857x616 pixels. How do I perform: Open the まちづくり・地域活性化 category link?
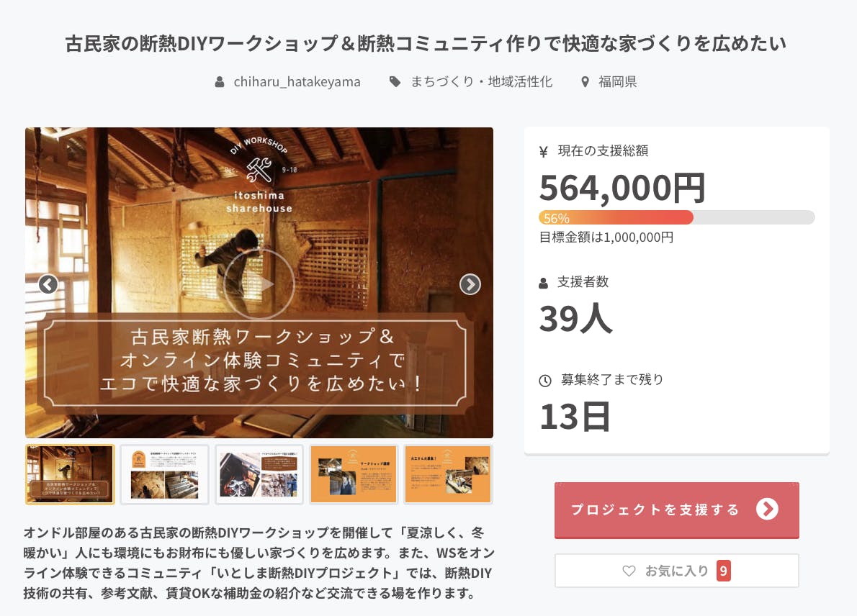482,82
